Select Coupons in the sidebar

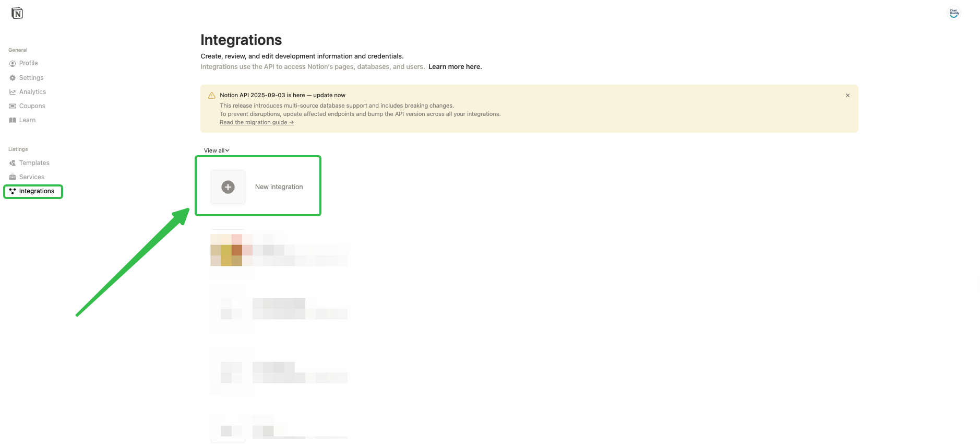(x=32, y=106)
